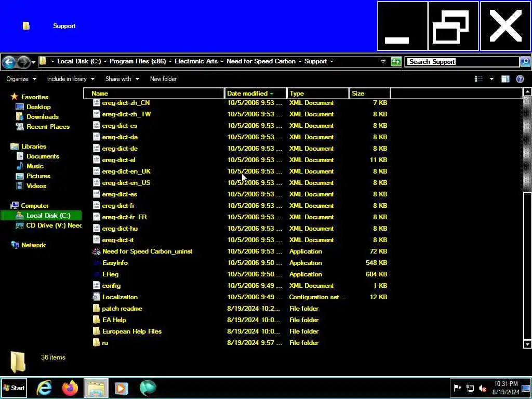
Task: Click the Forward navigation arrow
Action: 23,62
